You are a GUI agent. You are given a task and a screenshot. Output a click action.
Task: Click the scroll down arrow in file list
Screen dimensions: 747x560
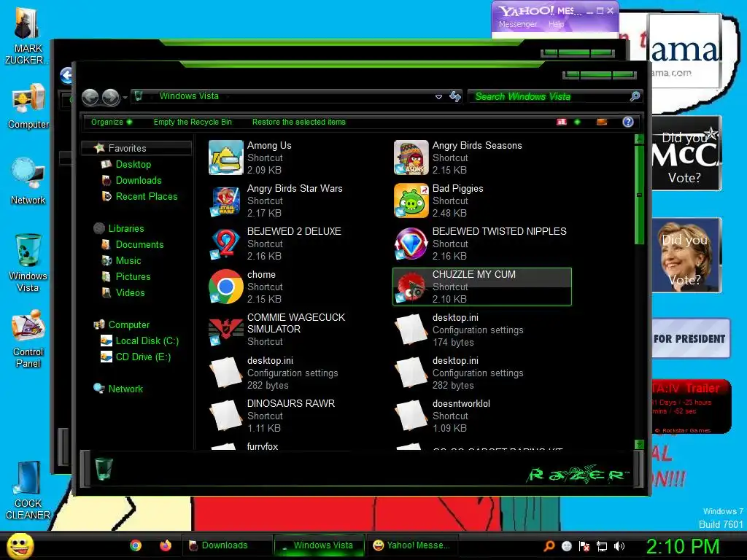pos(639,444)
